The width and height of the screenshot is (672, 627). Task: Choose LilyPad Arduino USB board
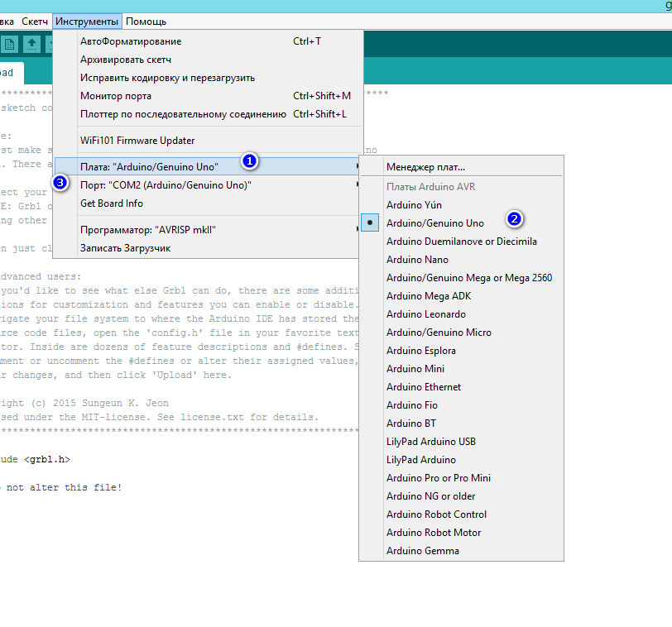(461, 442)
